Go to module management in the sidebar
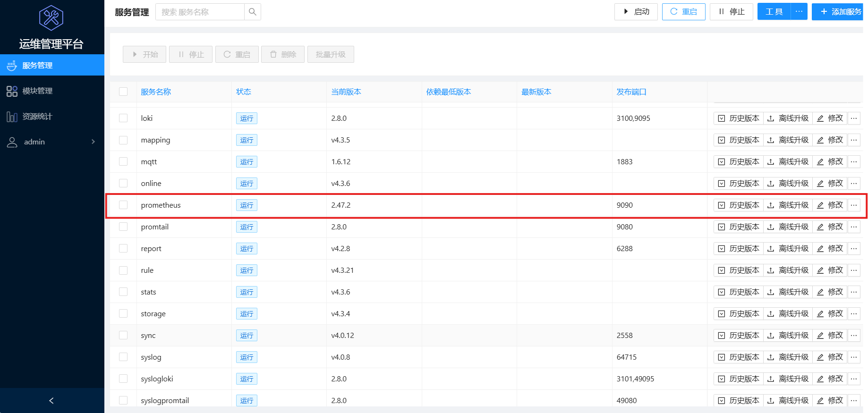Viewport: 868px width, 413px height. pos(37,91)
